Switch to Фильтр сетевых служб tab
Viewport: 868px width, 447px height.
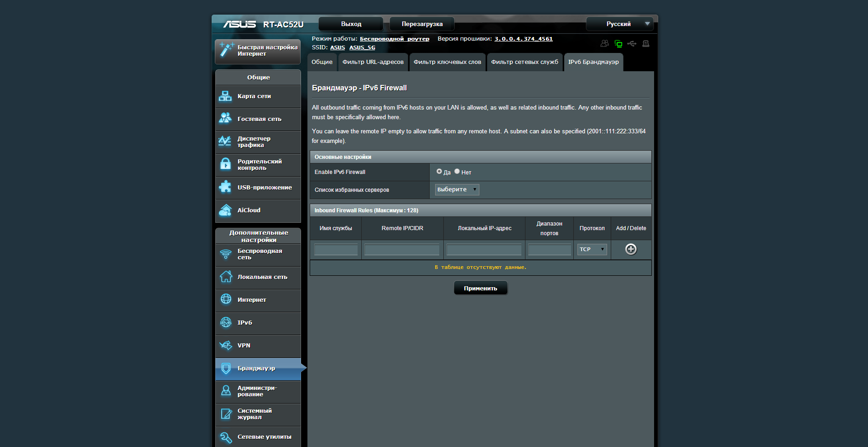click(x=525, y=62)
